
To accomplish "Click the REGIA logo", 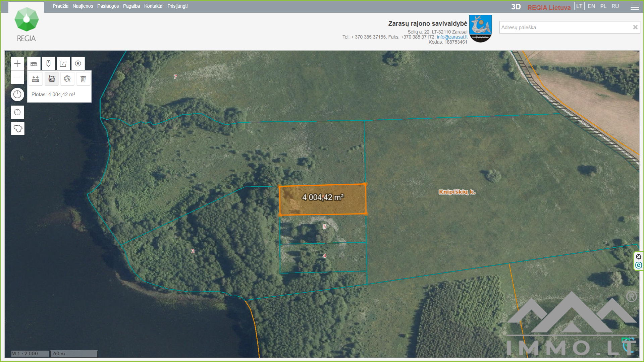I will (26, 24).
